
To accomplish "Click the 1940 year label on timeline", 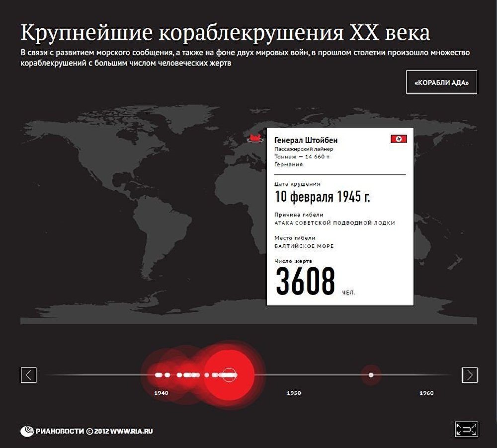I will 161,393.
